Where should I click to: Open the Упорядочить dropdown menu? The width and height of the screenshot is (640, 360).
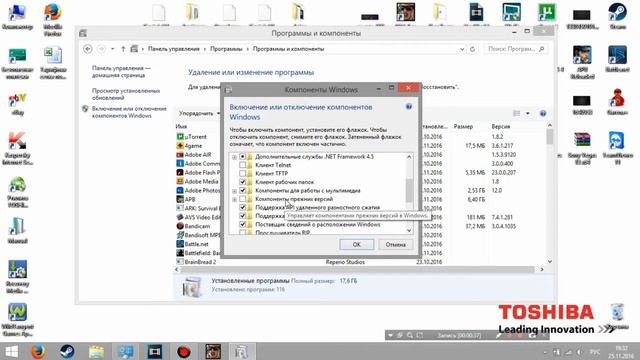click(199, 113)
